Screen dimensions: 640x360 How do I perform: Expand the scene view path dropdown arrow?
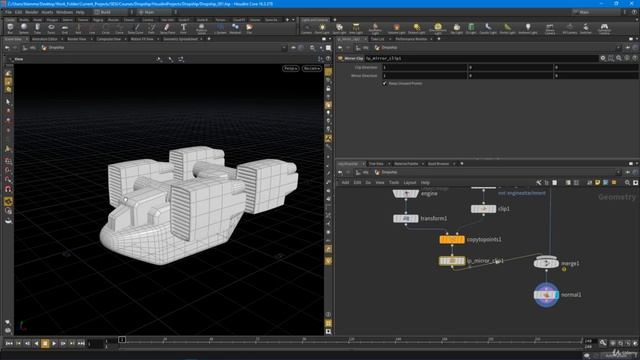284,48
